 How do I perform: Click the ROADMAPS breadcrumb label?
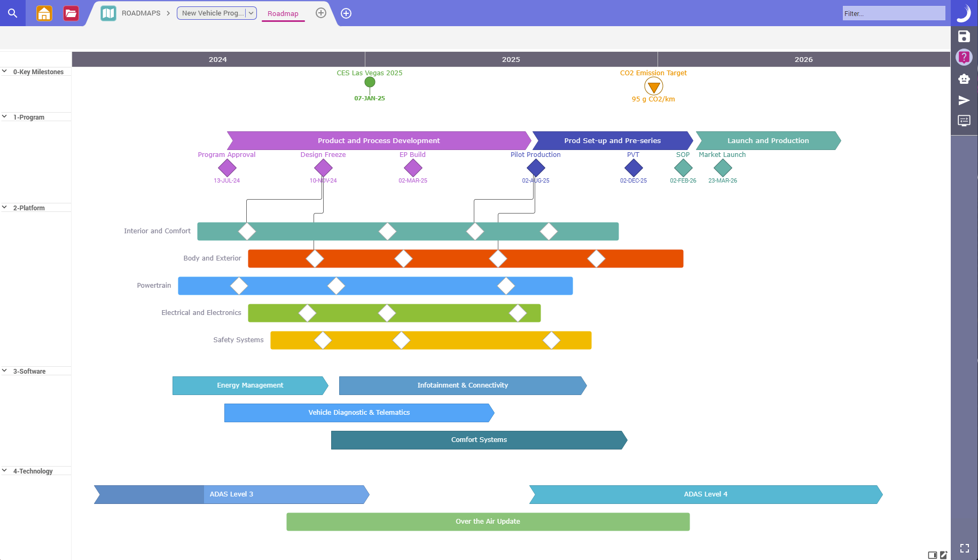click(141, 13)
